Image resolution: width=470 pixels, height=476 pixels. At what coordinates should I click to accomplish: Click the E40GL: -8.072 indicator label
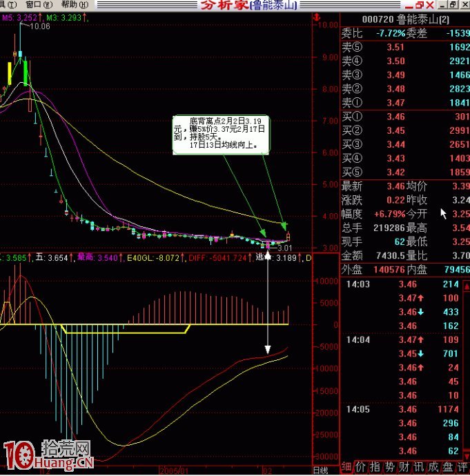155,258
